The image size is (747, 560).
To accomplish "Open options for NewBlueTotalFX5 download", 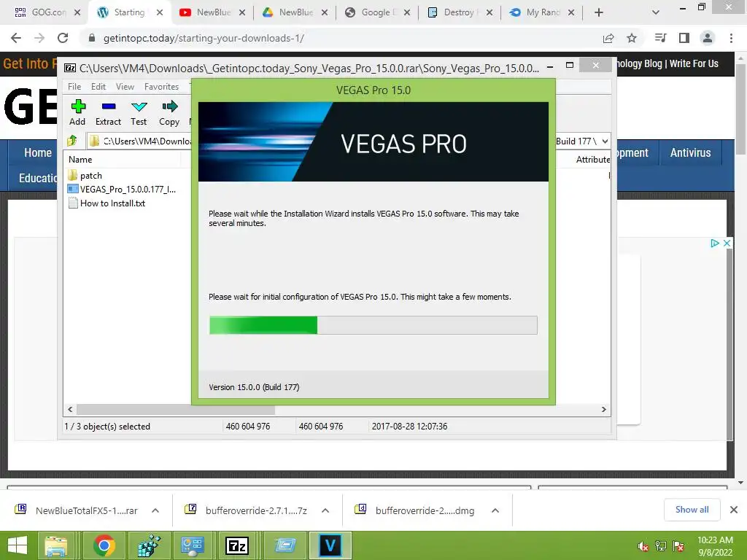I will [x=155, y=510].
